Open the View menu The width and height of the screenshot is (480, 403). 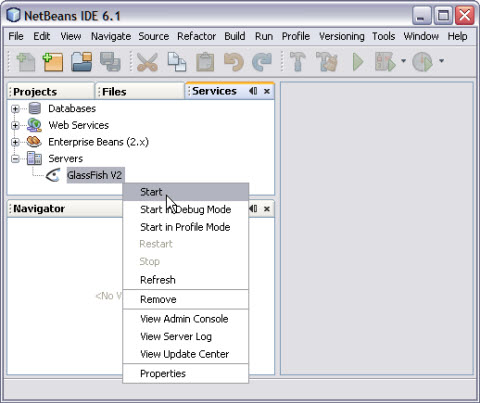coord(71,36)
